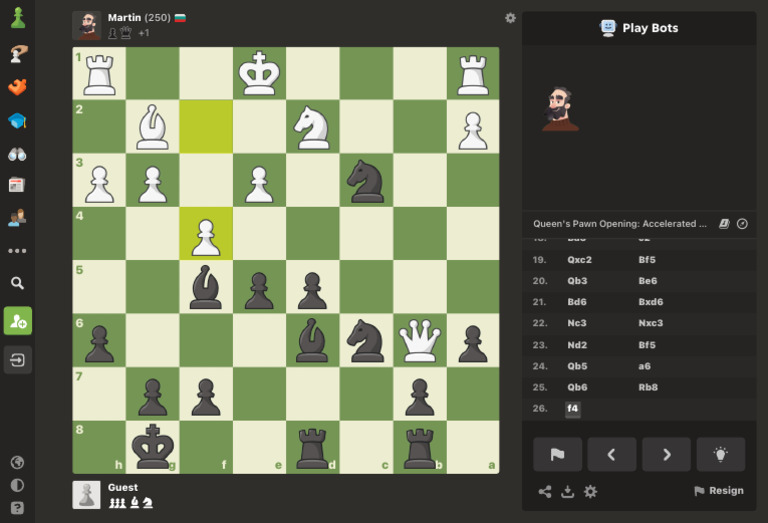Click the white rook on a1

[473, 73]
